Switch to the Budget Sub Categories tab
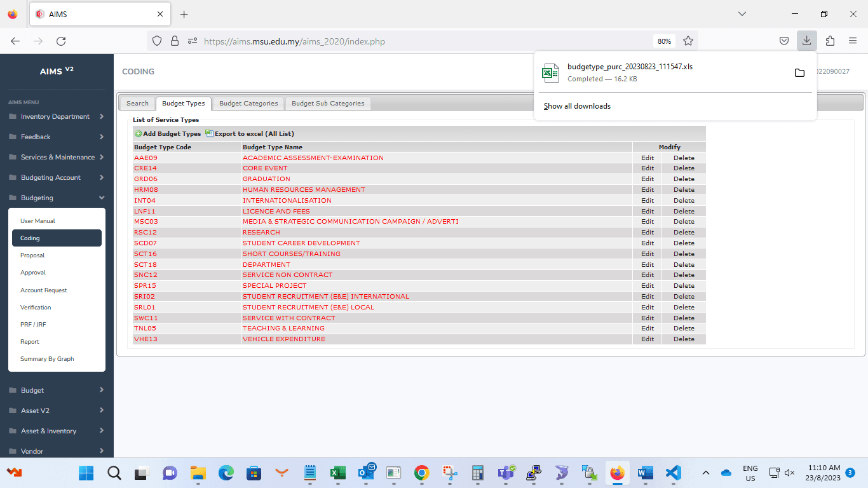 (328, 104)
